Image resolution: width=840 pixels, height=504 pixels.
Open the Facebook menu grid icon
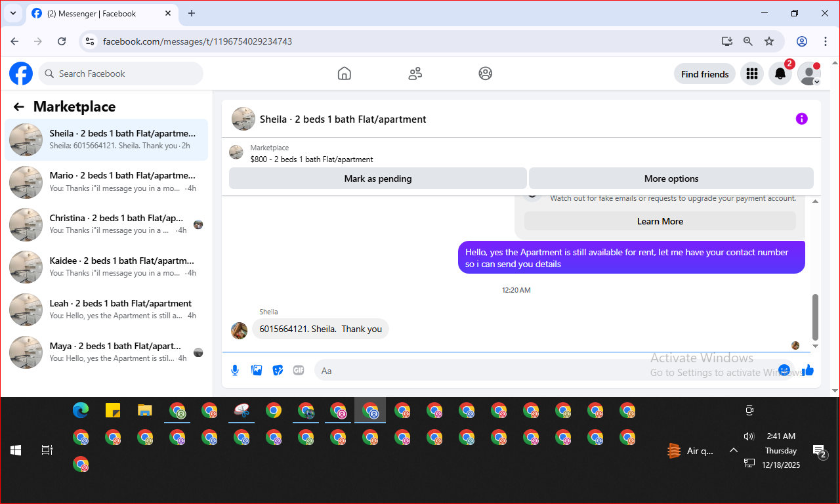click(752, 74)
